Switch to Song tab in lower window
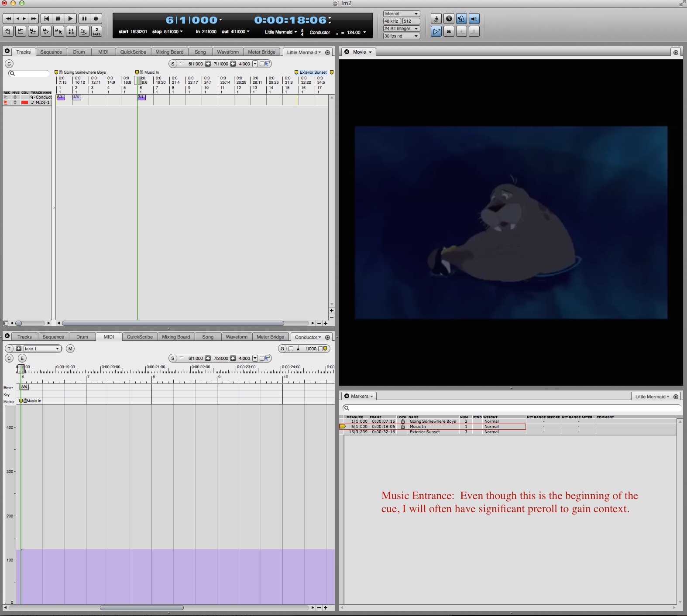The width and height of the screenshot is (687, 616). 208,337
